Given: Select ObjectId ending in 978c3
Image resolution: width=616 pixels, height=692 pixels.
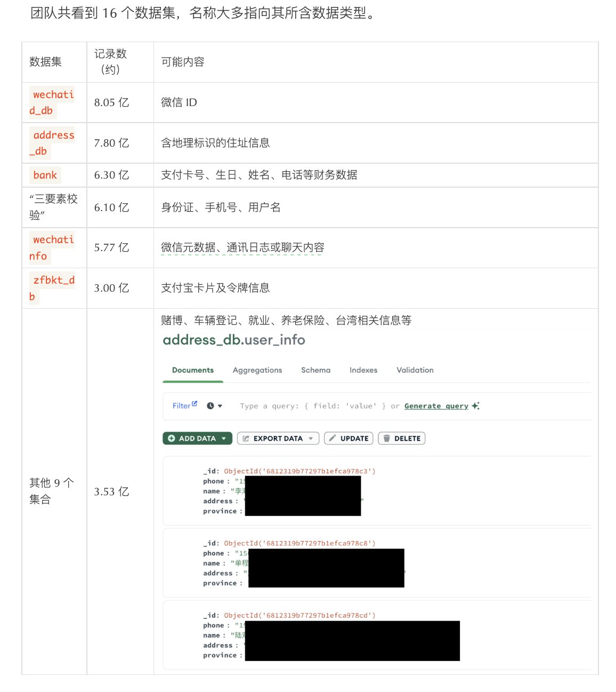Looking at the screenshot, I should click(x=299, y=471).
